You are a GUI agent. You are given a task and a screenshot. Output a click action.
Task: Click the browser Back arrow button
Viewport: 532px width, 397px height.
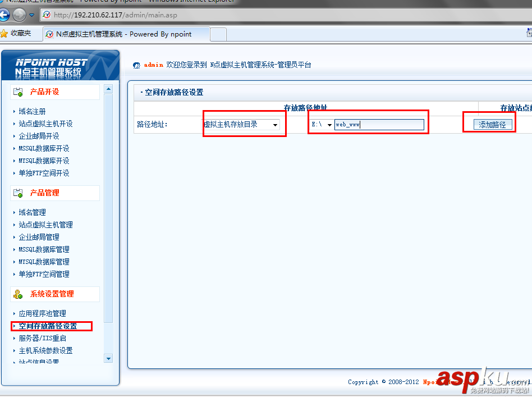[4, 15]
